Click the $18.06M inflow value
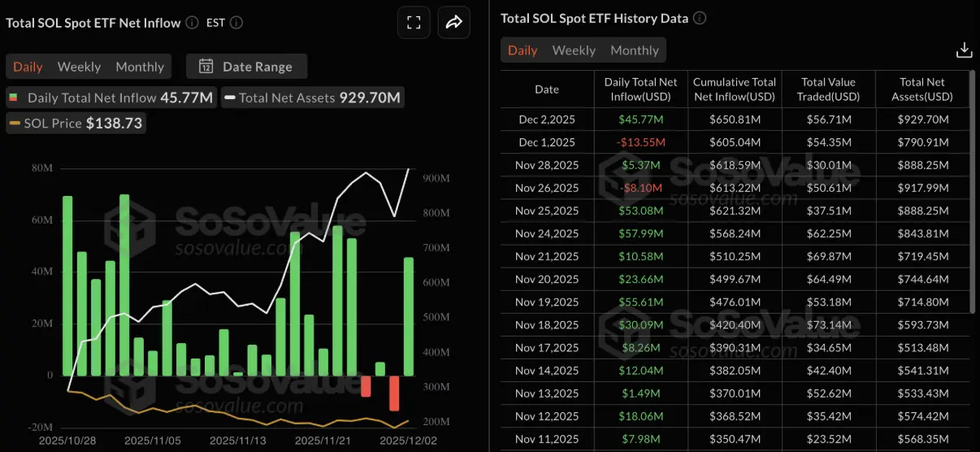Viewport: 980px width, 452px height. (x=641, y=415)
